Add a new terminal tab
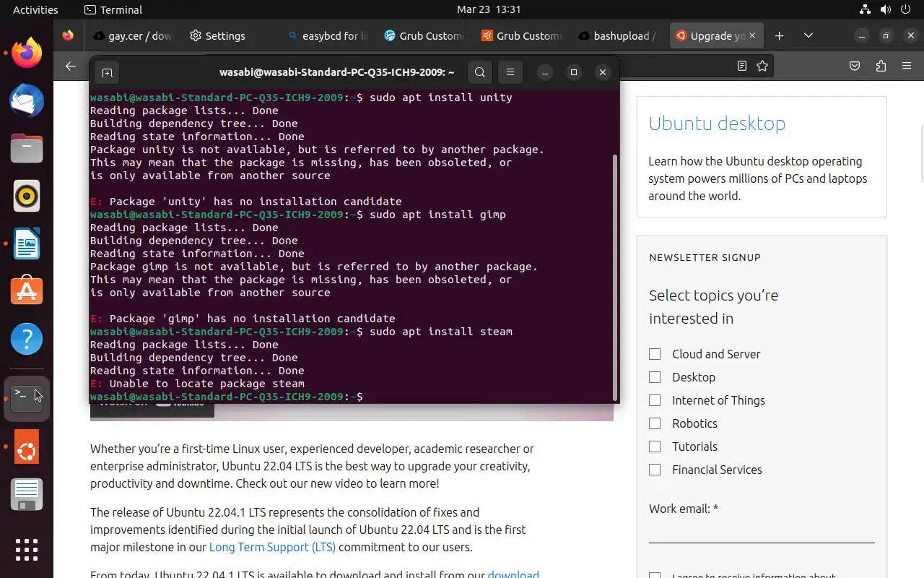This screenshot has width=924, height=578. pos(107,72)
